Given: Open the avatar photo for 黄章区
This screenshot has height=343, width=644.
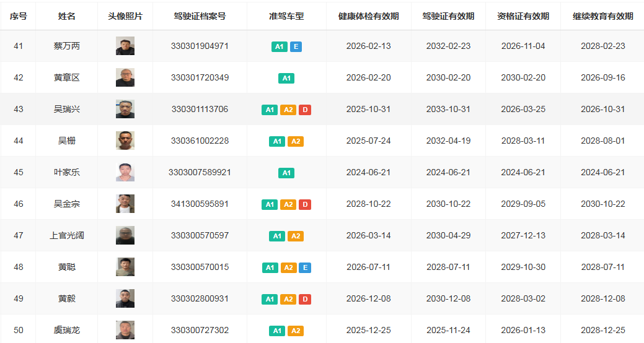Looking at the screenshot, I should click(125, 78).
